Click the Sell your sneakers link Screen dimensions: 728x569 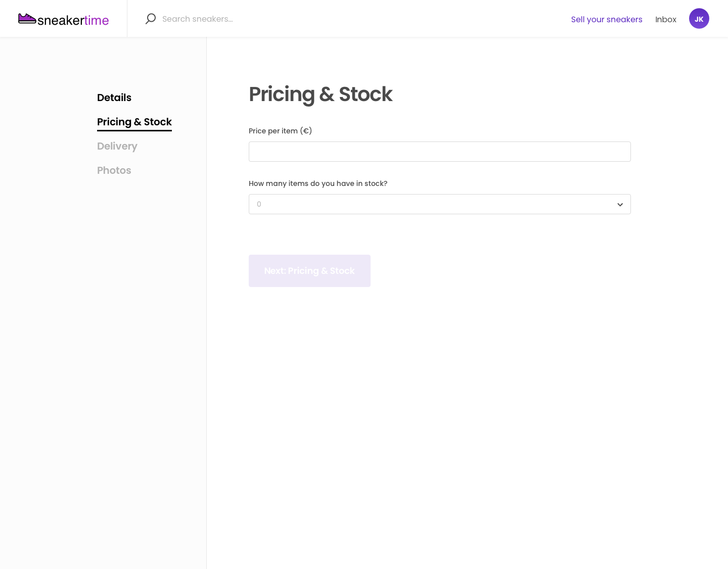[607, 19]
